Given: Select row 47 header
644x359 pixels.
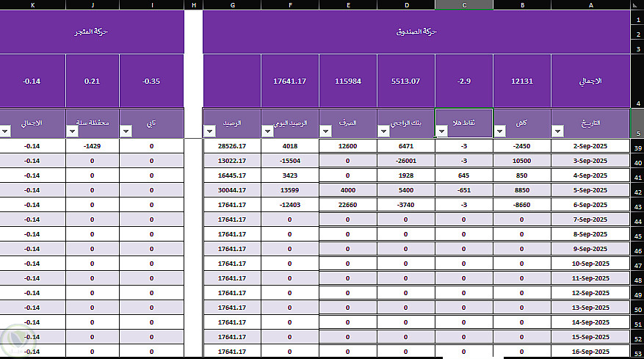Looking at the screenshot, I should point(637,264).
